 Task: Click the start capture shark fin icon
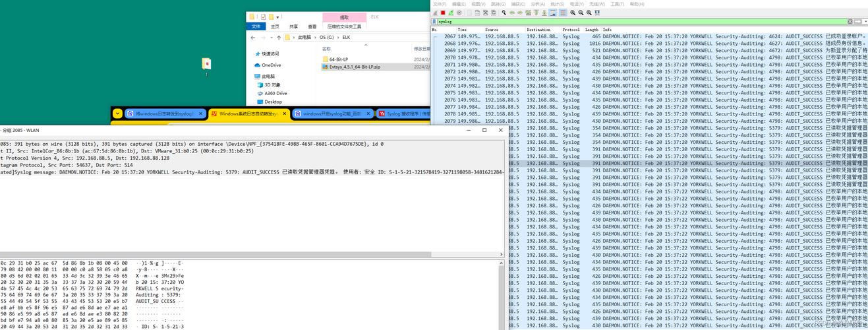(x=435, y=13)
